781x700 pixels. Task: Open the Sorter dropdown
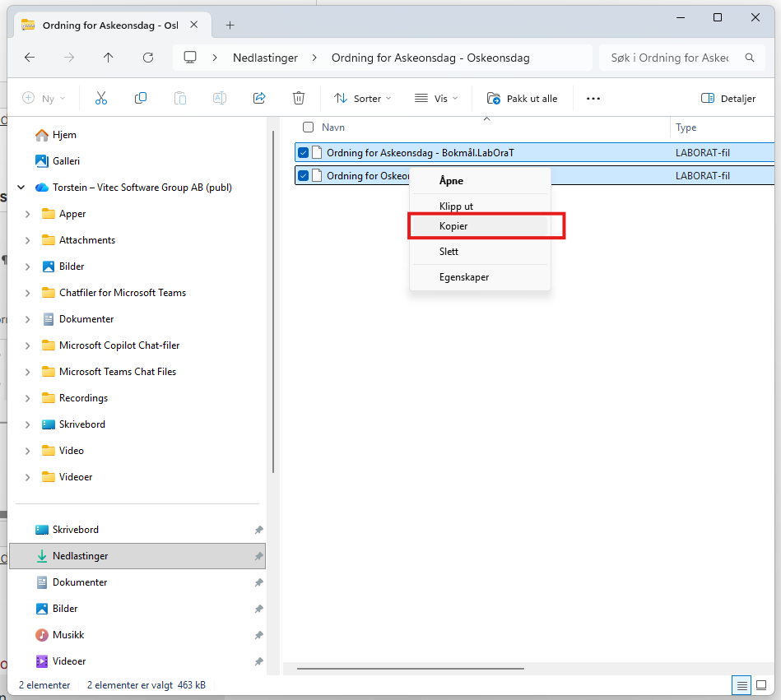point(362,98)
